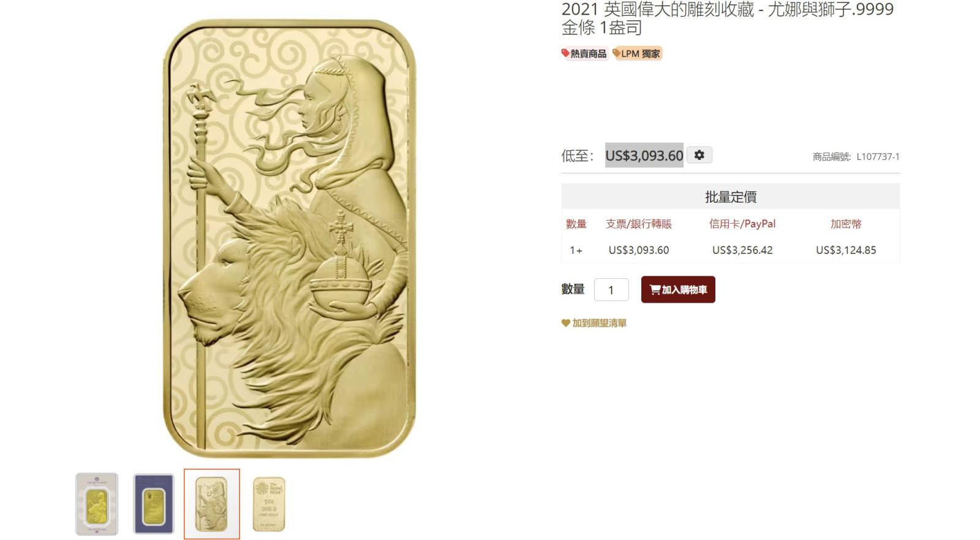
Task: Click the large gold bar main image
Action: click(289, 239)
